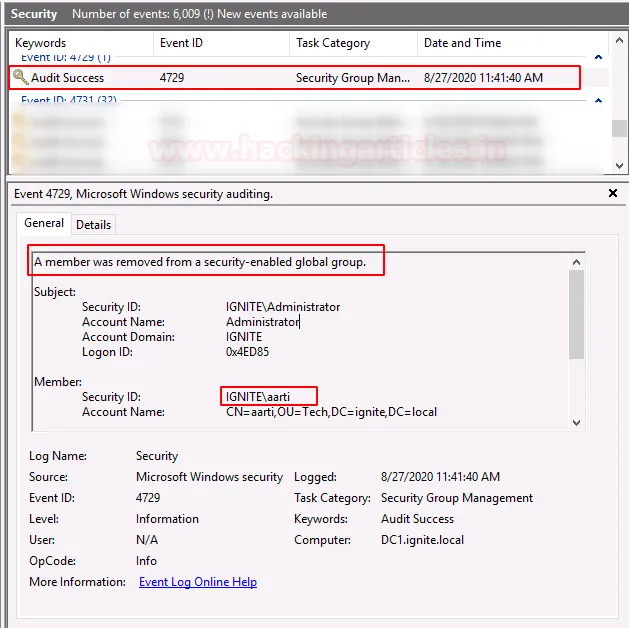Click the key icon beside Audit Success
This screenshot has height=628, width=629.
click(20, 78)
